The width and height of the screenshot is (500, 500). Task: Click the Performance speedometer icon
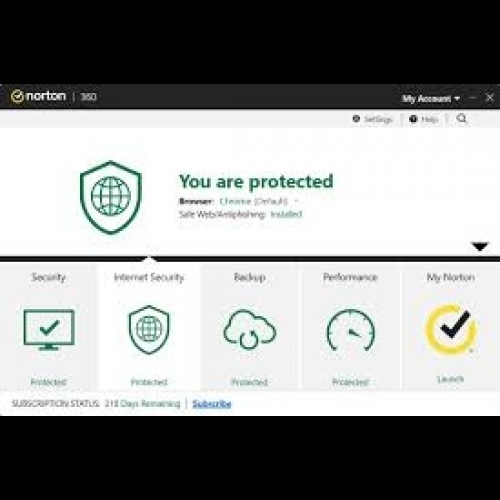(350, 330)
